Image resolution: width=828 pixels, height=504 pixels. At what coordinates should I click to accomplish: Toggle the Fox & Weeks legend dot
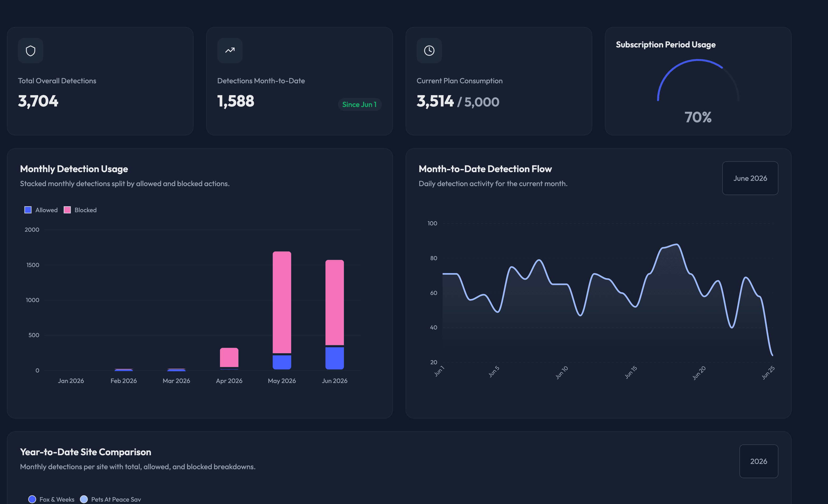[32, 499]
